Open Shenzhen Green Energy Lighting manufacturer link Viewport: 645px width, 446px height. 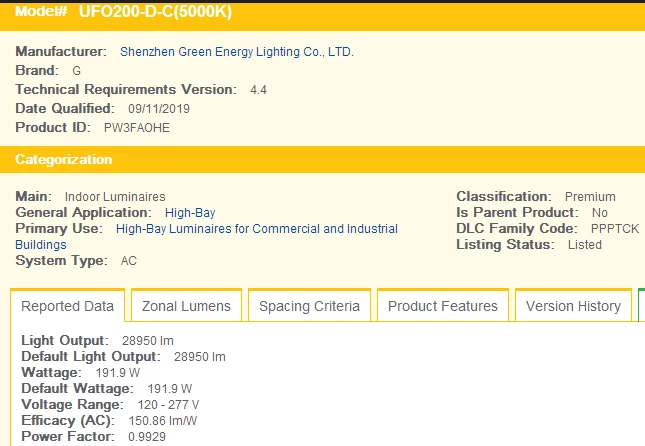click(x=237, y=52)
